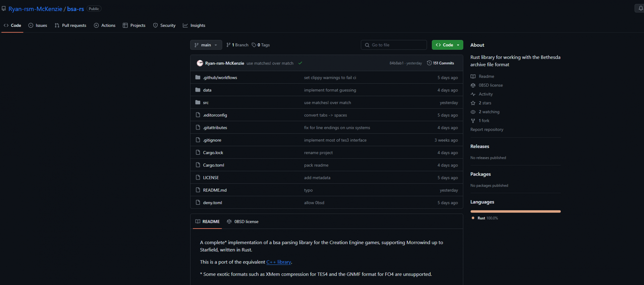Viewport: 644px width, 285px height.
Task: Click the Report repository link
Action: [487, 130]
